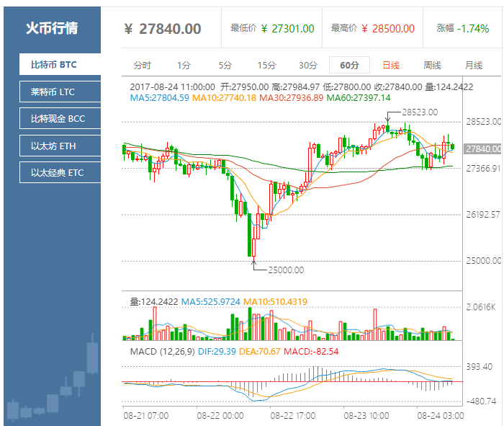Show the 以太经典 ETC market

click(57, 173)
